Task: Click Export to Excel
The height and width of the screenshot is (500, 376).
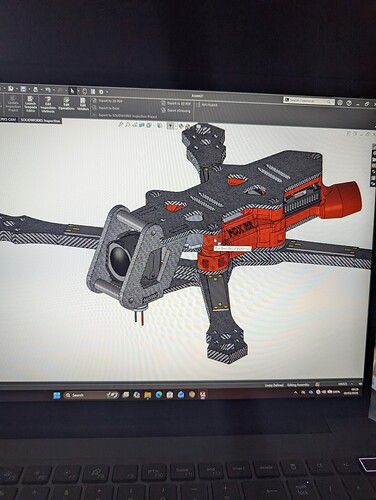Action: pos(106,108)
